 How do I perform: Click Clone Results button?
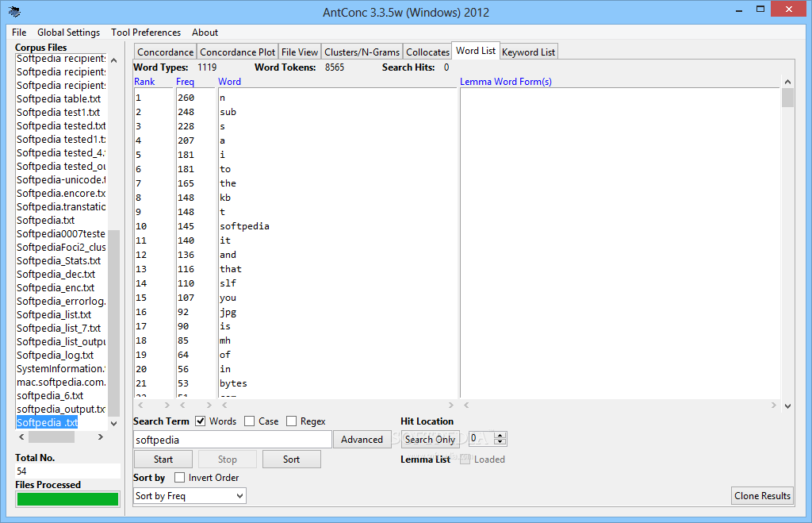point(762,496)
